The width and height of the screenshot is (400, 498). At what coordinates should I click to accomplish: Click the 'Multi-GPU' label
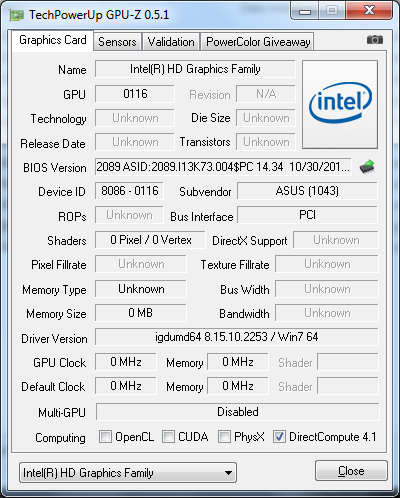point(62,413)
